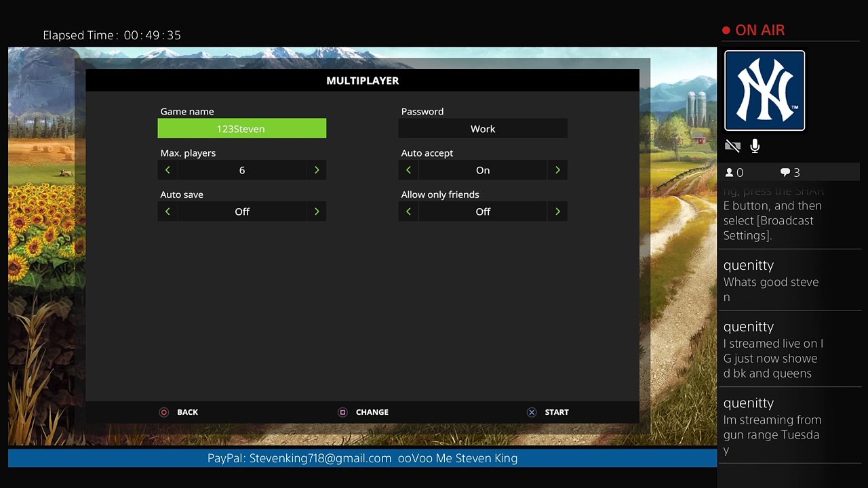Change Allow only friends via left arrow
Screen dimensions: 868x488
pyautogui.click(x=408, y=211)
